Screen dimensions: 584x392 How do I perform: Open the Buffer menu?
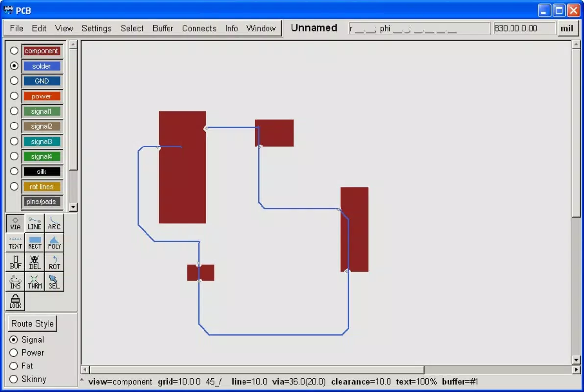[163, 28]
